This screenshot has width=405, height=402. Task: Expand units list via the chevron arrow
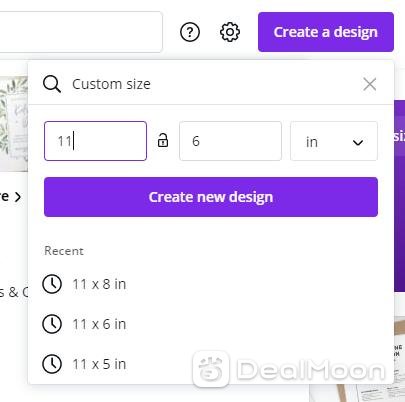click(x=358, y=143)
